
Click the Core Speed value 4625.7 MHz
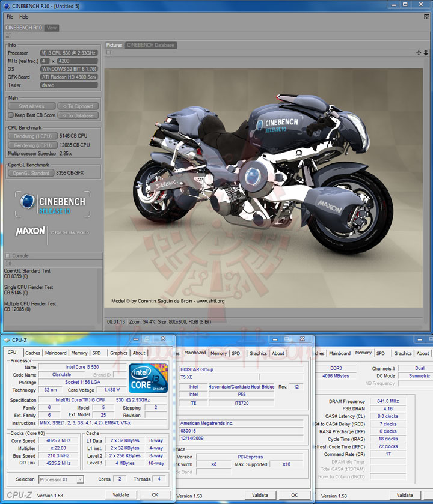pos(58,440)
